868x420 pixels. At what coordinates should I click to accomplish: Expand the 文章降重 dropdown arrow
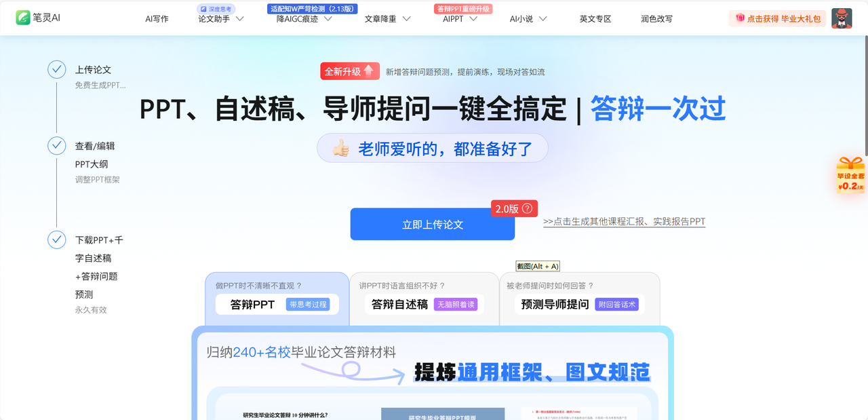pos(406,19)
